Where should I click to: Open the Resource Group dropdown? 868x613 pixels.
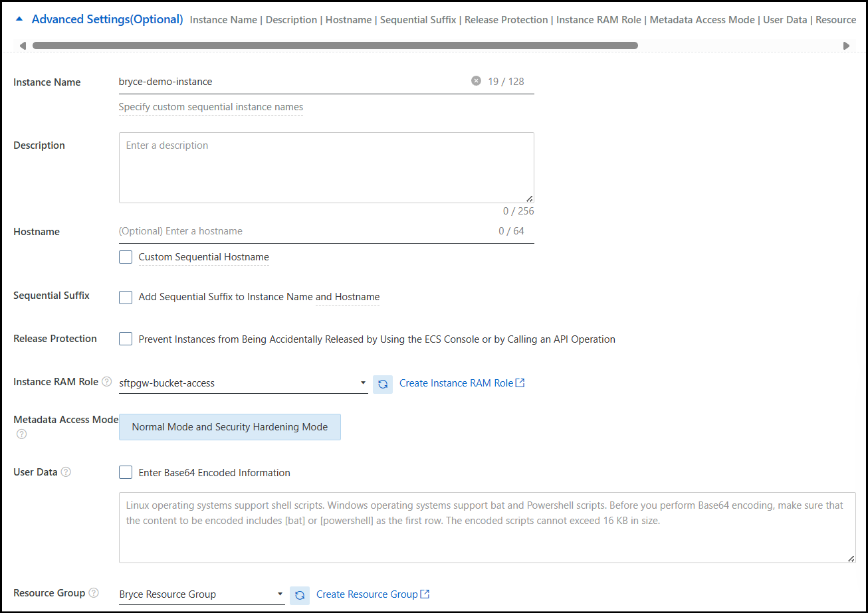tap(201, 594)
